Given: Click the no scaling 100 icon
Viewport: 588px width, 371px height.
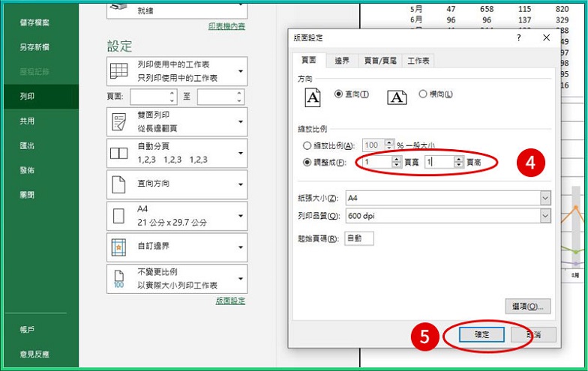Looking at the screenshot, I should click(x=118, y=279).
